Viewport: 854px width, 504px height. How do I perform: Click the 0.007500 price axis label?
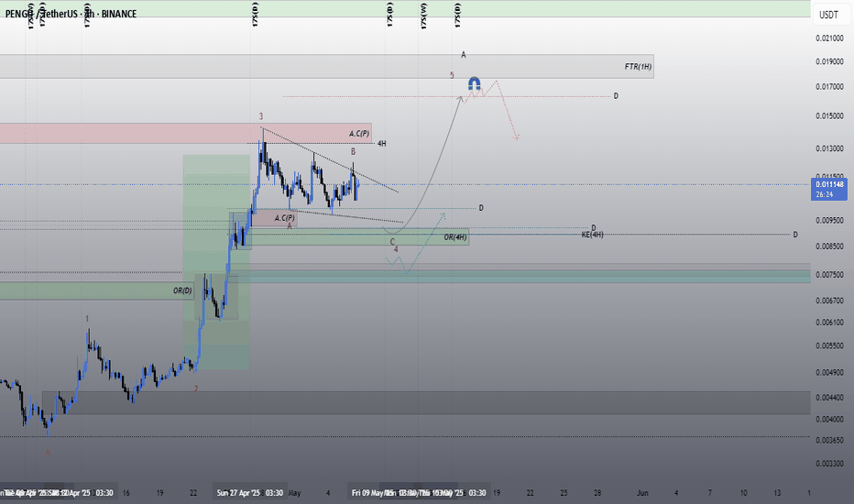829,275
